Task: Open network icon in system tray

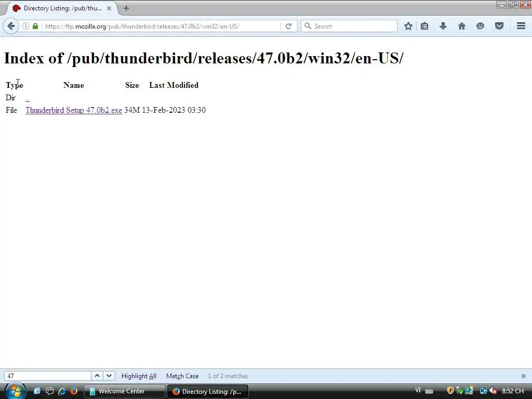Action: (484, 391)
